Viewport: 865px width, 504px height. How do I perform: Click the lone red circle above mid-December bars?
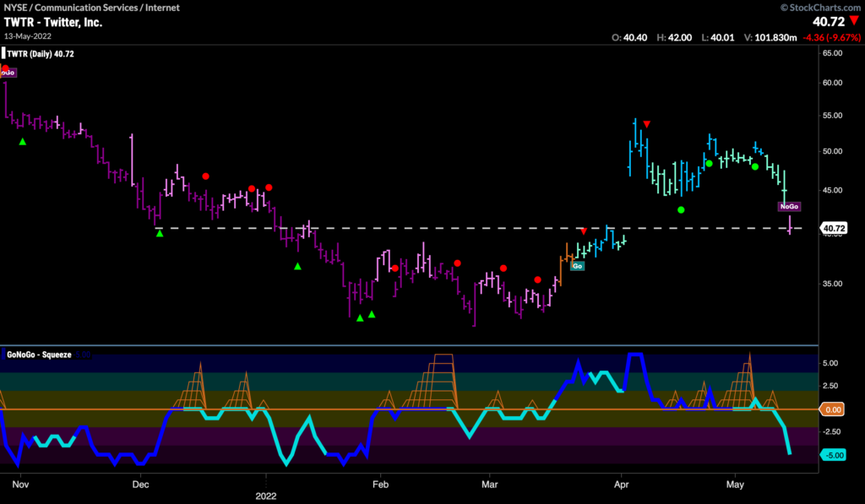(206, 176)
